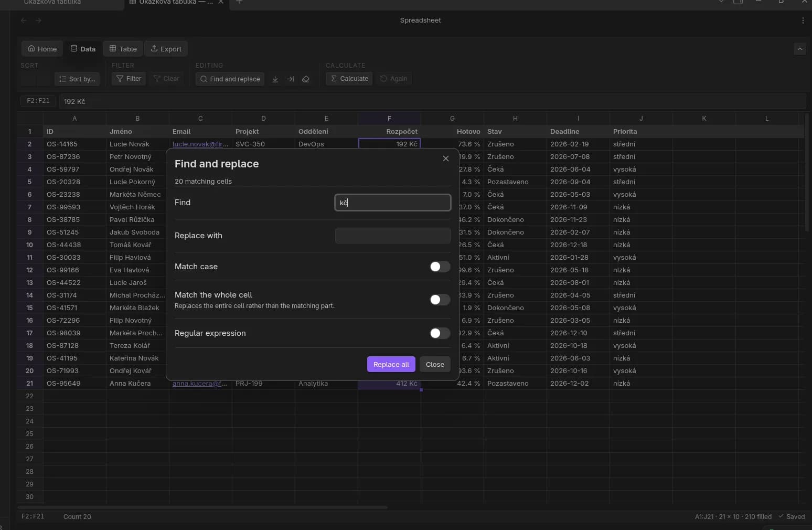Select the cell 192 Kč in F2
Screen dimensions: 812x530
389,144
